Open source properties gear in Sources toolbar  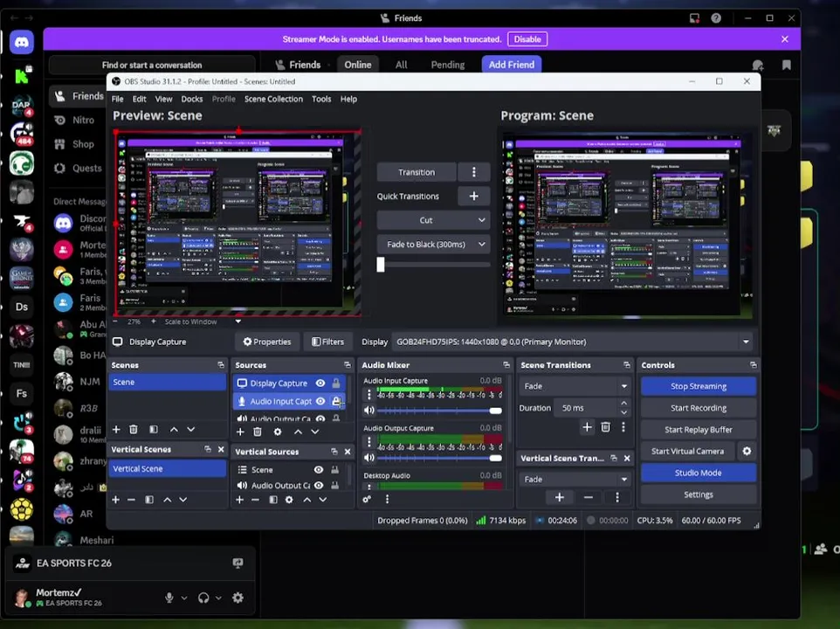278,432
